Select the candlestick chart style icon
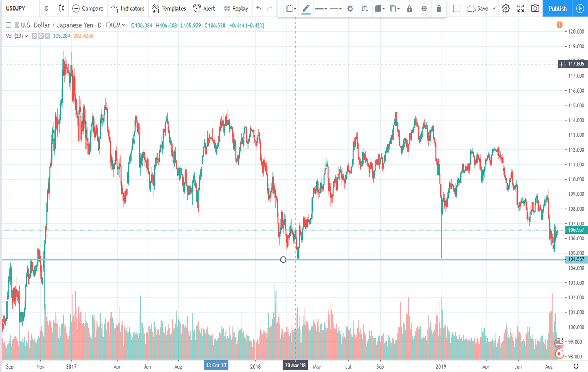Viewport: 588px width, 372px height. [61, 8]
